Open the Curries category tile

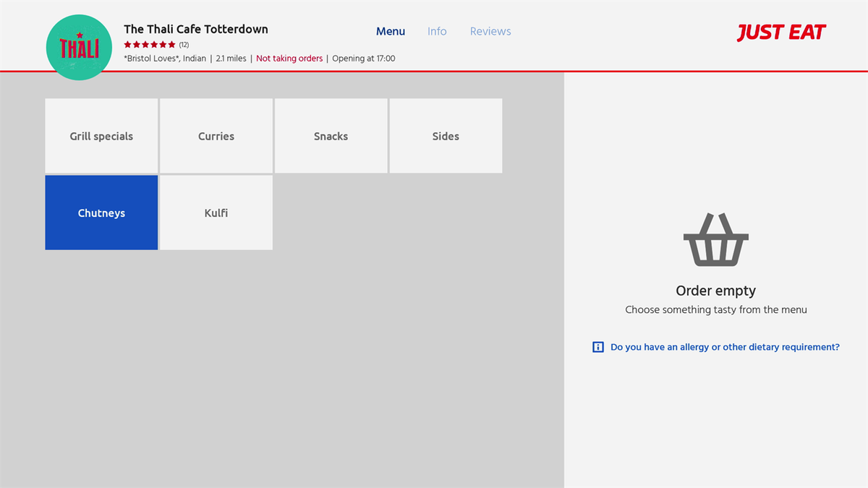(x=216, y=136)
